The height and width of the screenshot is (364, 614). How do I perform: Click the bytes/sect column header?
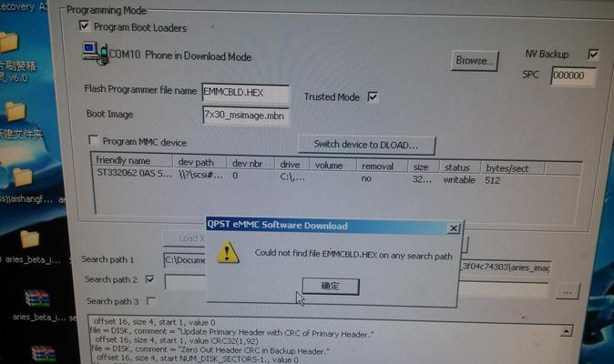click(x=512, y=168)
